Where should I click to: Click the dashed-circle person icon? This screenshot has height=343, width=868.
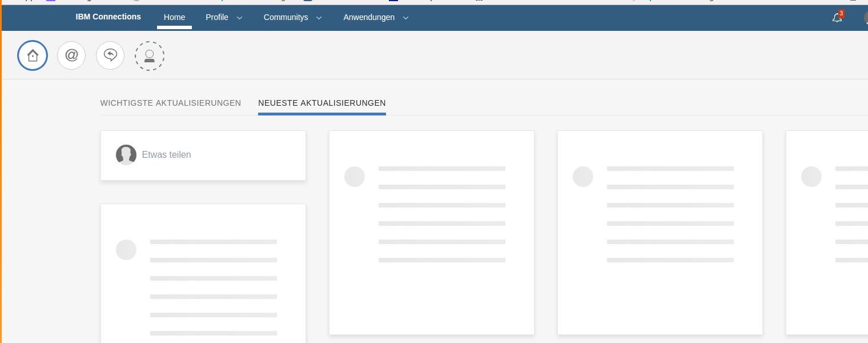[150, 56]
